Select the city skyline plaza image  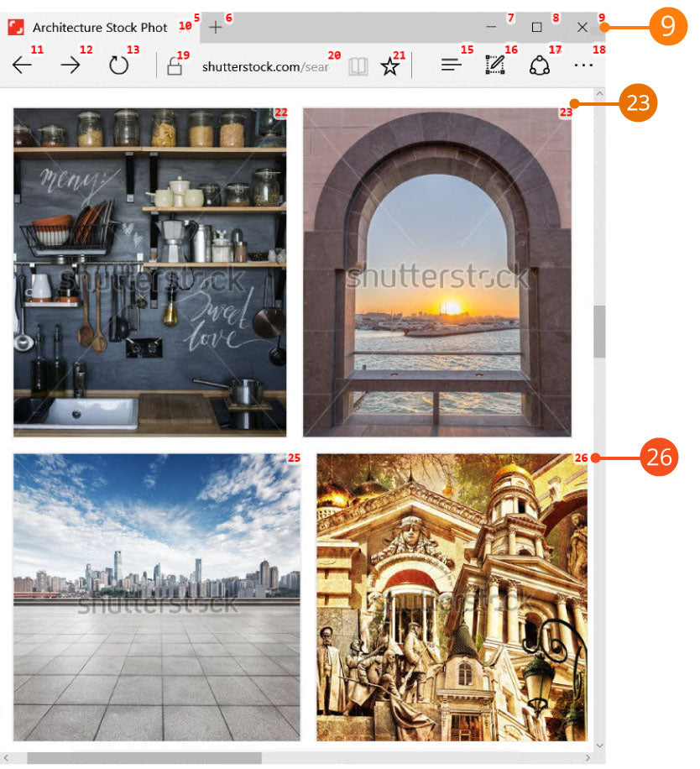(157, 597)
